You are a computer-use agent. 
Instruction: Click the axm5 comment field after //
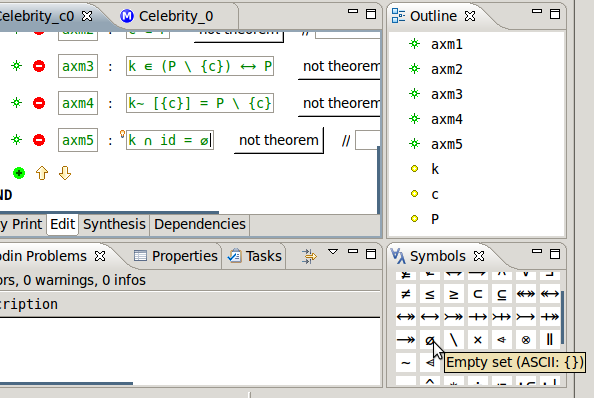point(367,140)
